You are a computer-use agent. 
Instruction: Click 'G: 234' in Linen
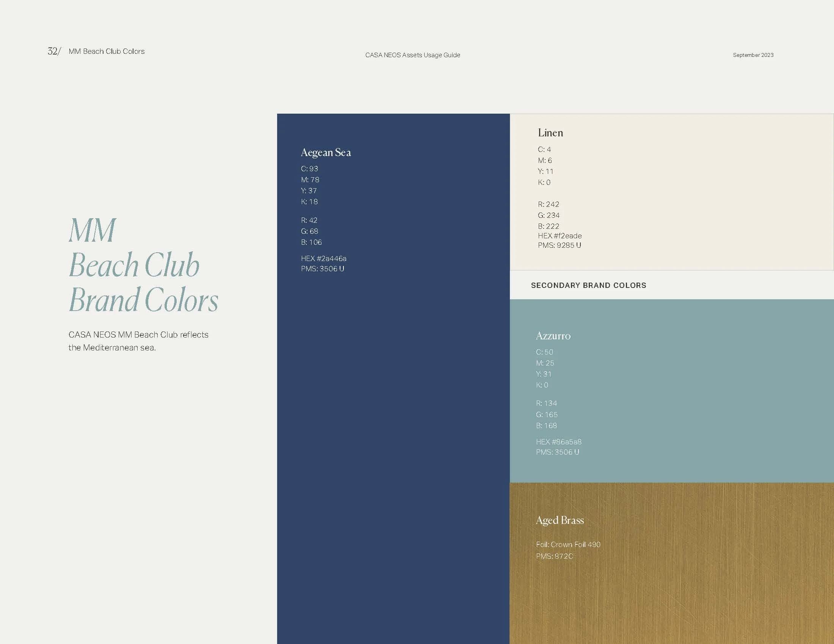pos(549,215)
